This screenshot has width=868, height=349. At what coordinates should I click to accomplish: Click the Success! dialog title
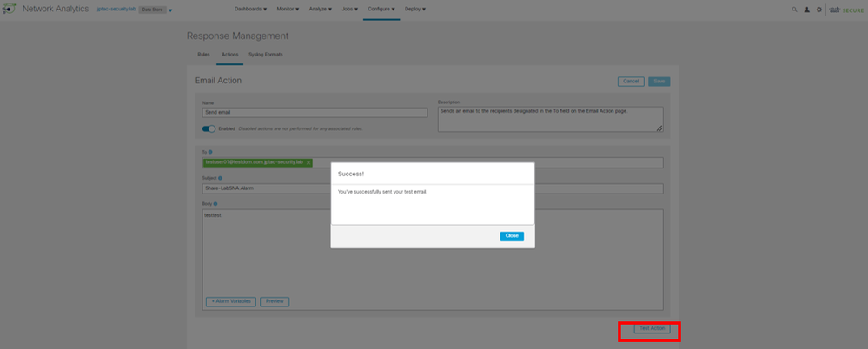351,174
